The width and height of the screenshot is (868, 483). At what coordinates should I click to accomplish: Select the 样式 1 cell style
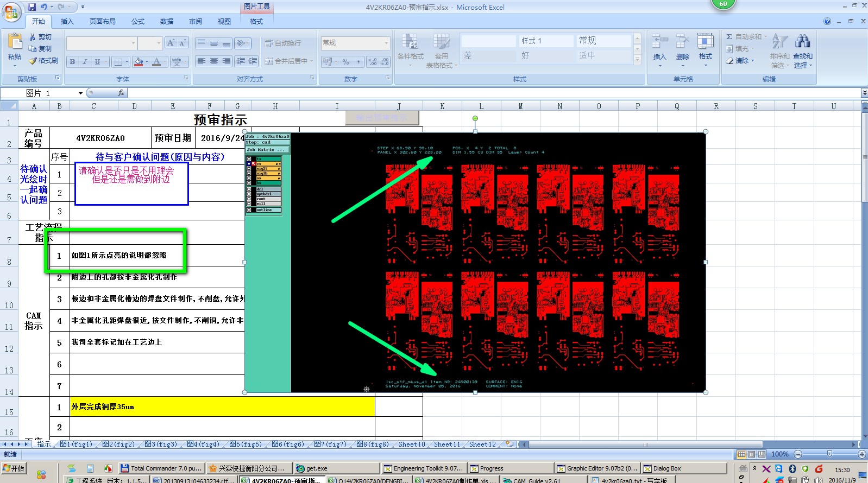546,41
